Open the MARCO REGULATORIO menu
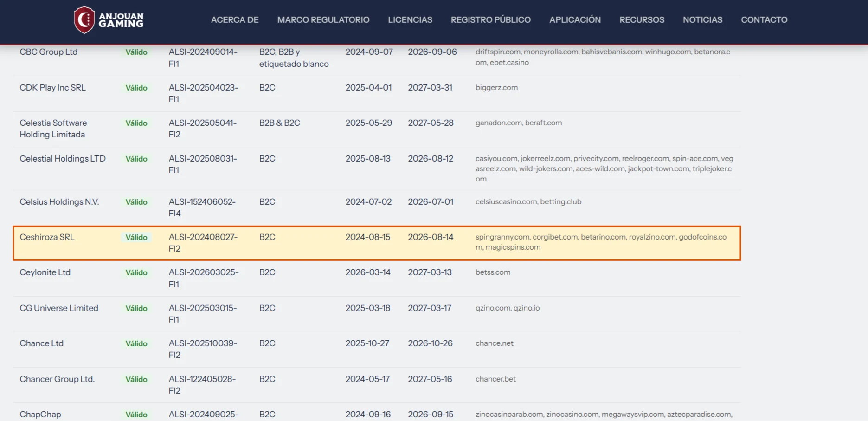The height and width of the screenshot is (421, 868). [323, 20]
